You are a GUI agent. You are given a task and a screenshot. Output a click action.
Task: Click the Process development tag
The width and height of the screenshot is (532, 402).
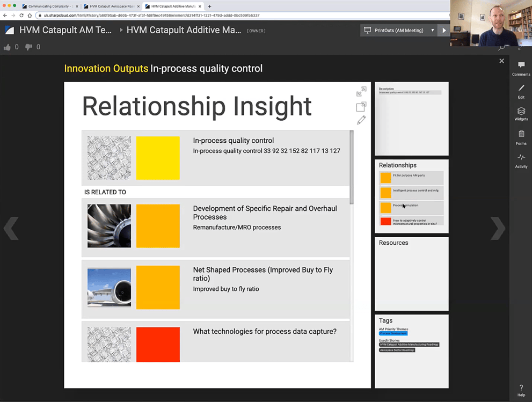click(x=393, y=333)
